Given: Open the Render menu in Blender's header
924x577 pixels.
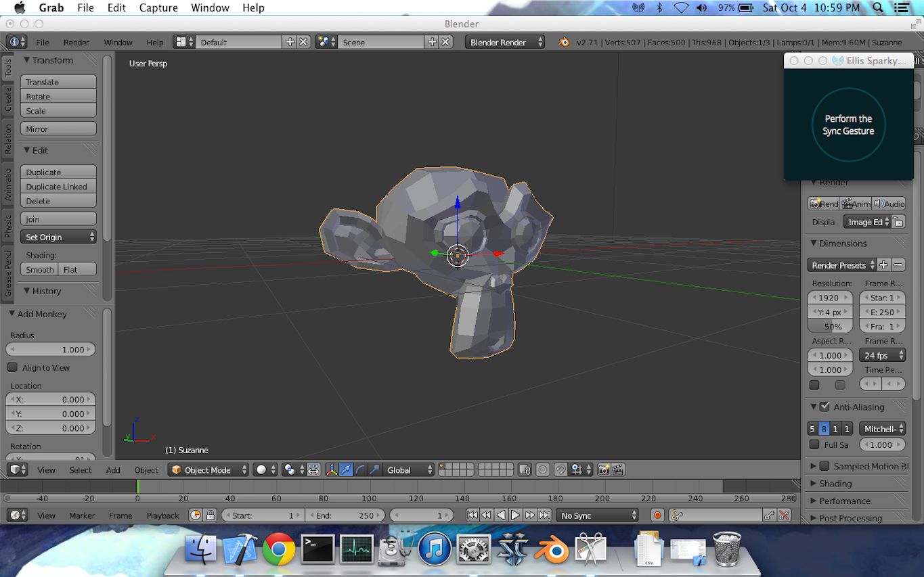Looking at the screenshot, I should [76, 42].
